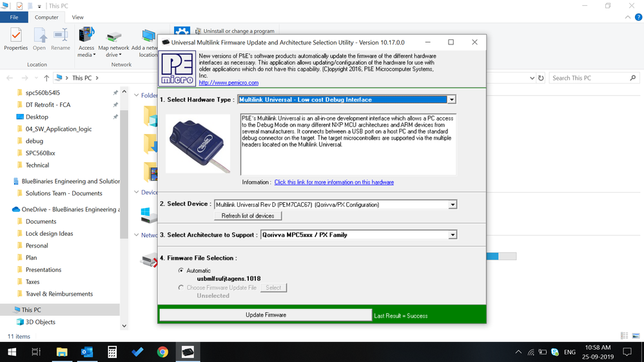This screenshot has width=644, height=362.
Task: Click the Open icon in the ribbon
Action: (39, 39)
